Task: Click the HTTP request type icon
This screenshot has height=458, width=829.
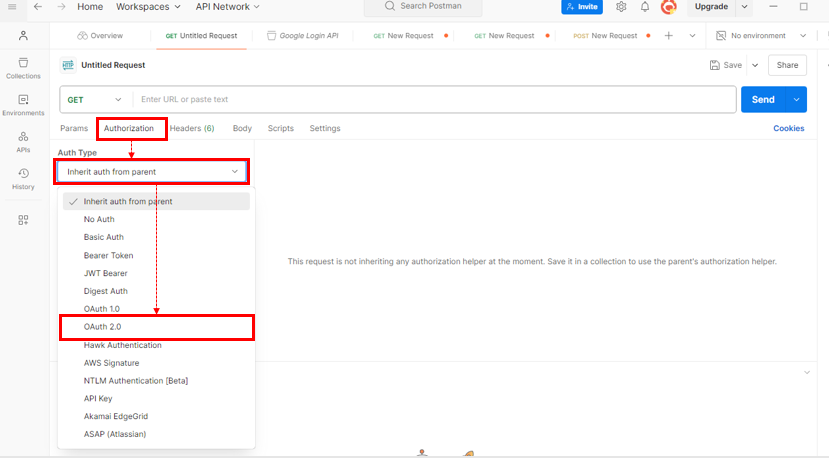Action: (x=68, y=65)
